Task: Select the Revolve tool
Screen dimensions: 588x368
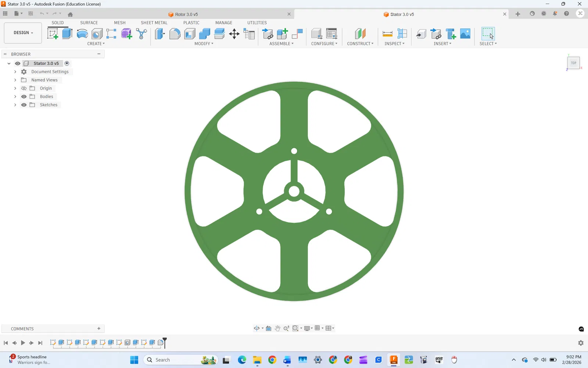Action: (x=82, y=34)
